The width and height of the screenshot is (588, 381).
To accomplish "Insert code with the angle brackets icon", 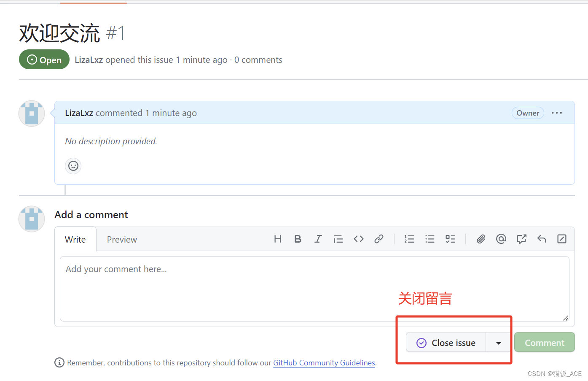I will coord(359,239).
